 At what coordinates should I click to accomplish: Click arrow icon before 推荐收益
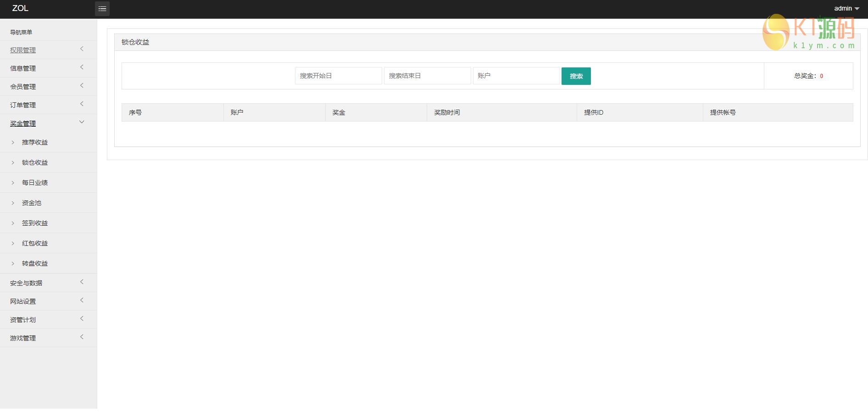pyautogui.click(x=13, y=143)
